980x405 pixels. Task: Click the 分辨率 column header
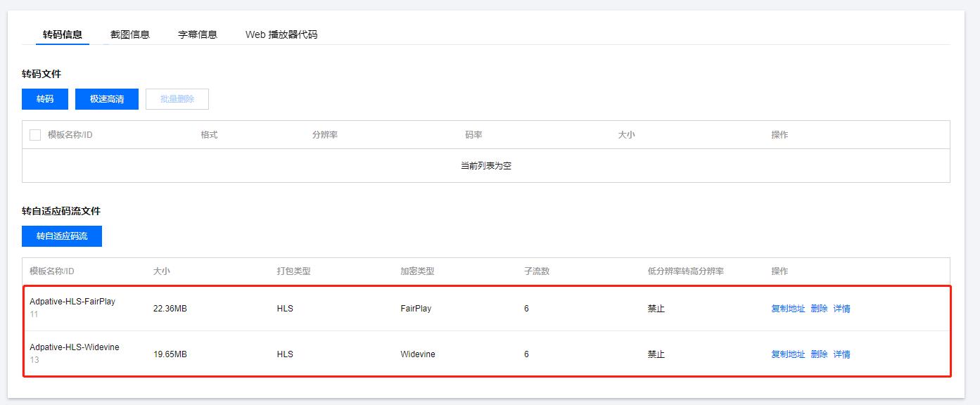325,135
